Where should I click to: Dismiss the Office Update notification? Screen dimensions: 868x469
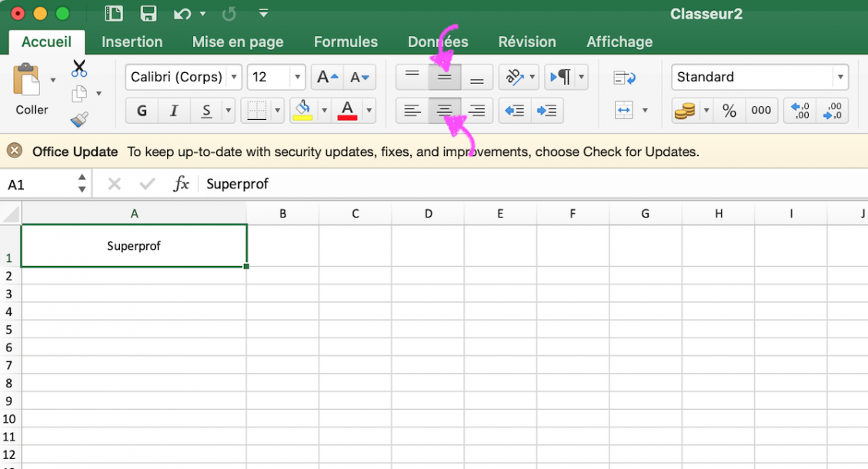[13, 151]
